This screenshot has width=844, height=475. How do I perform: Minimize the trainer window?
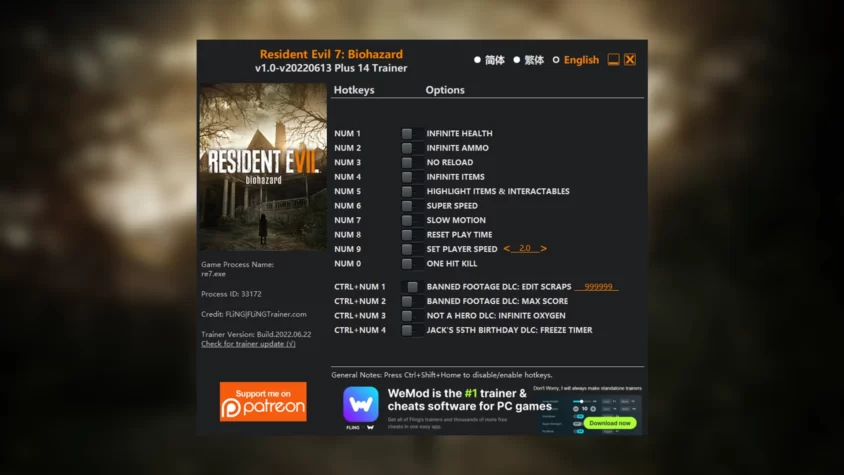click(x=614, y=60)
